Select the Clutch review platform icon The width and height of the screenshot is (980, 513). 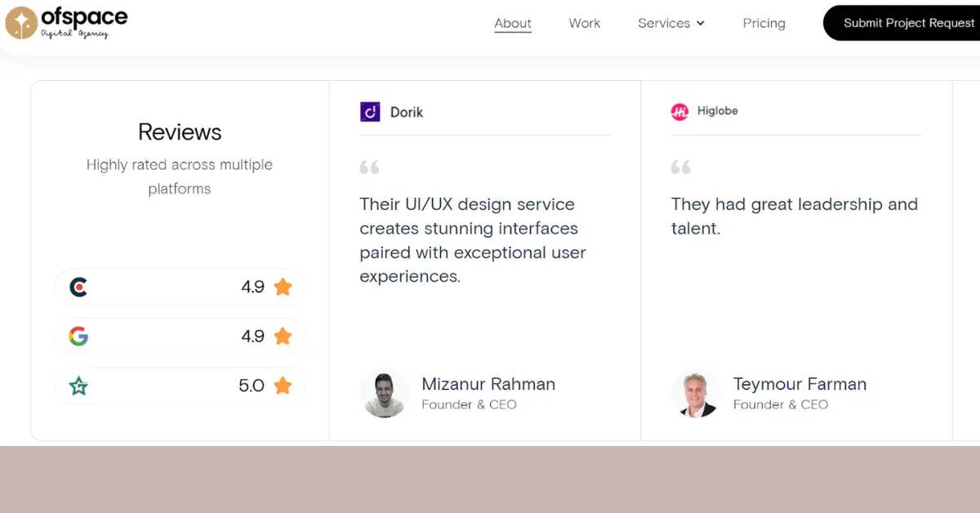tap(78, 287)
